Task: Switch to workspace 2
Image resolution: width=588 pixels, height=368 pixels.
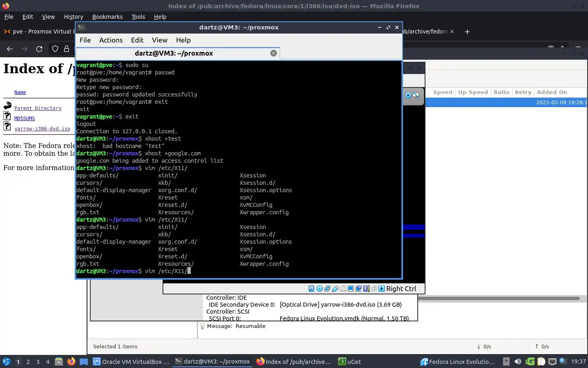Action: (28, 361)
